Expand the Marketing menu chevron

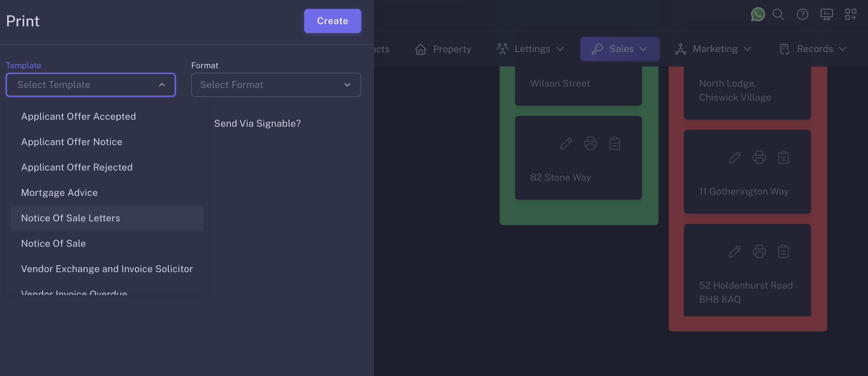pos(747,49)
